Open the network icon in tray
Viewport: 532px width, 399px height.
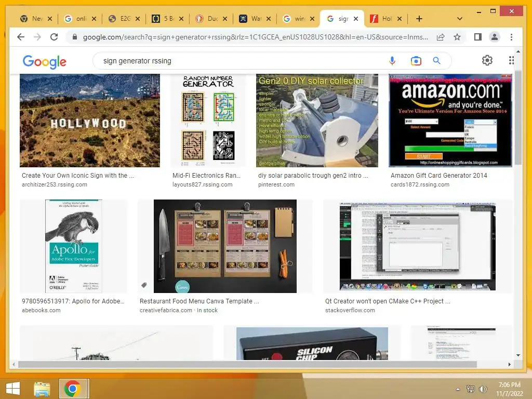click(x=471, y=389)
